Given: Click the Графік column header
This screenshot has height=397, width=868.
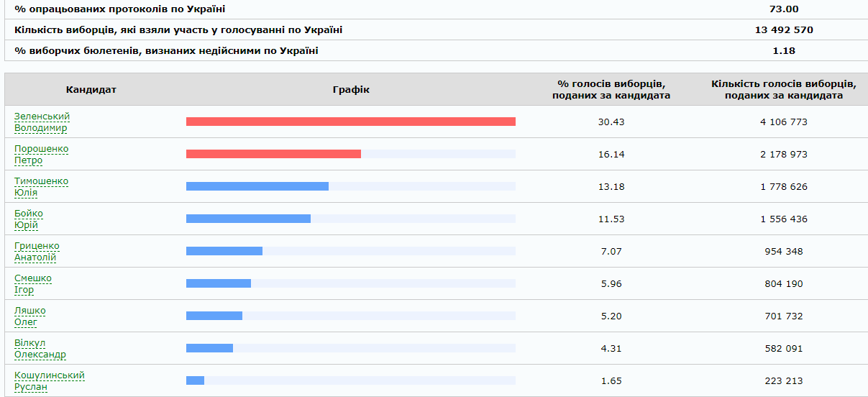Looking at the screenshot, I should point(351,90).
